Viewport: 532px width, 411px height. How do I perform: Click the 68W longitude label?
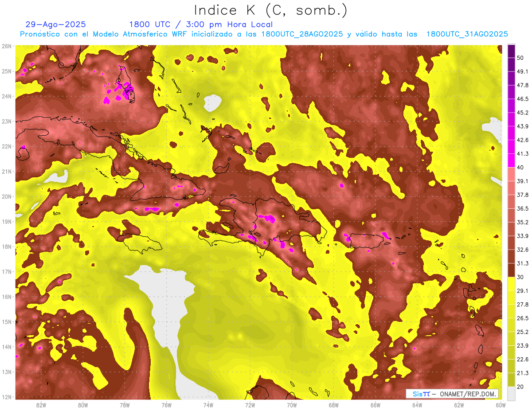pos(334,405)
